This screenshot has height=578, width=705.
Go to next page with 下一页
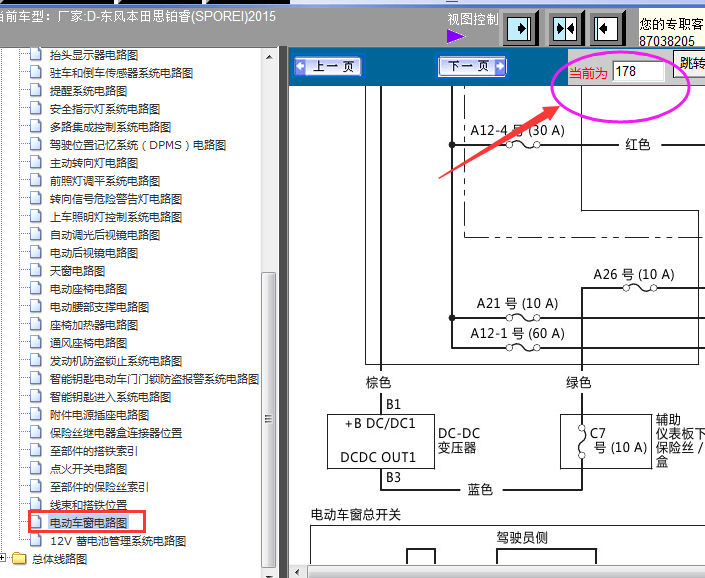coord(472,67)
